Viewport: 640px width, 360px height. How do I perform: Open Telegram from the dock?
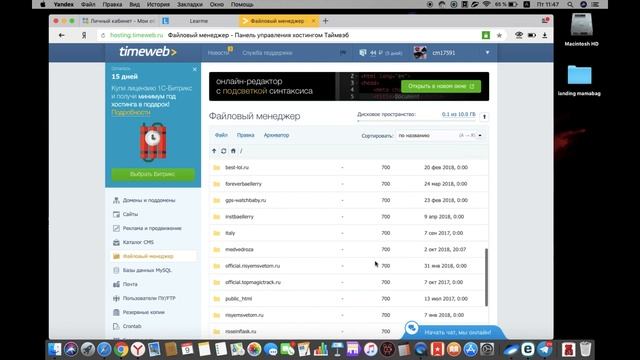[x=544, y=349]
